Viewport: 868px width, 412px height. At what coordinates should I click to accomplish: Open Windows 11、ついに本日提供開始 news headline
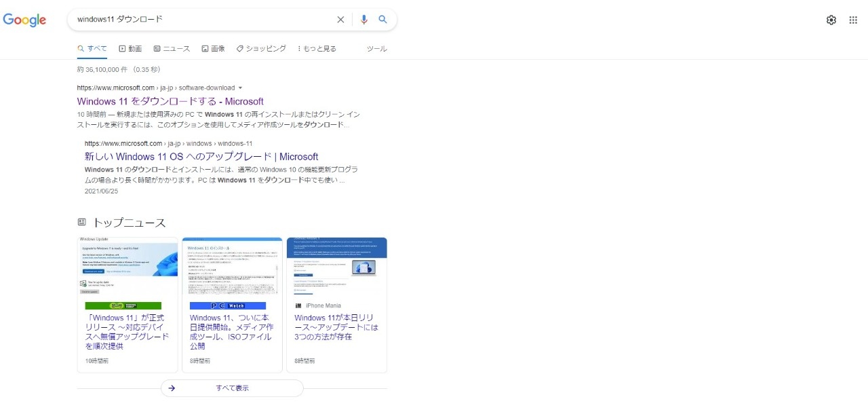[x=231, y=332]
